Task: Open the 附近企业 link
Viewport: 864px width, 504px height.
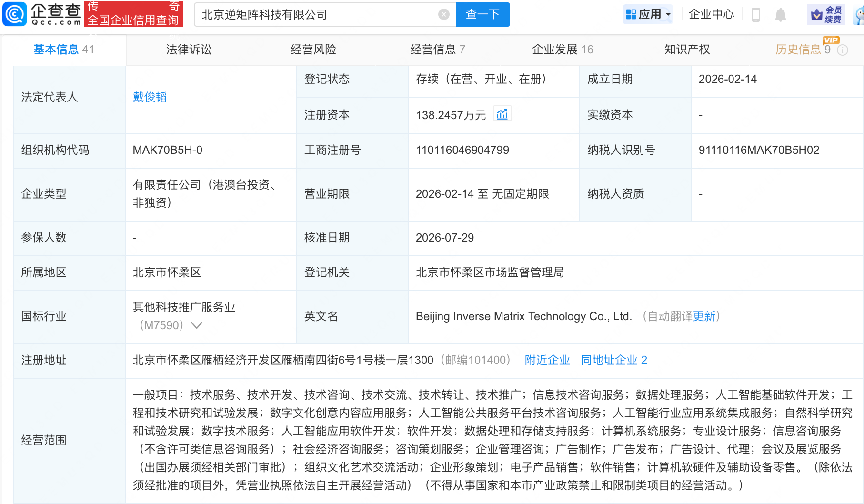Action: coord(547,360)
